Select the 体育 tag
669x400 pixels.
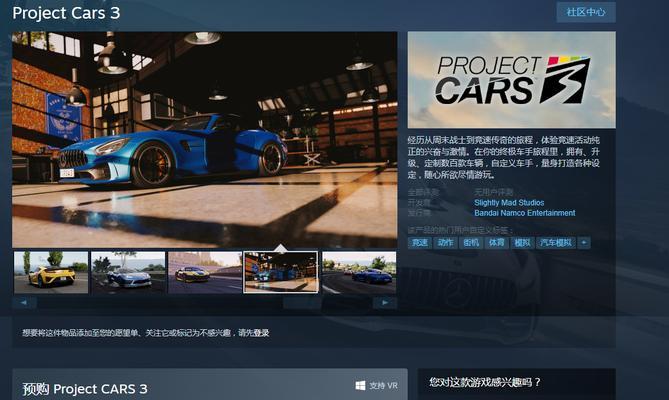[x=496, y=243]
